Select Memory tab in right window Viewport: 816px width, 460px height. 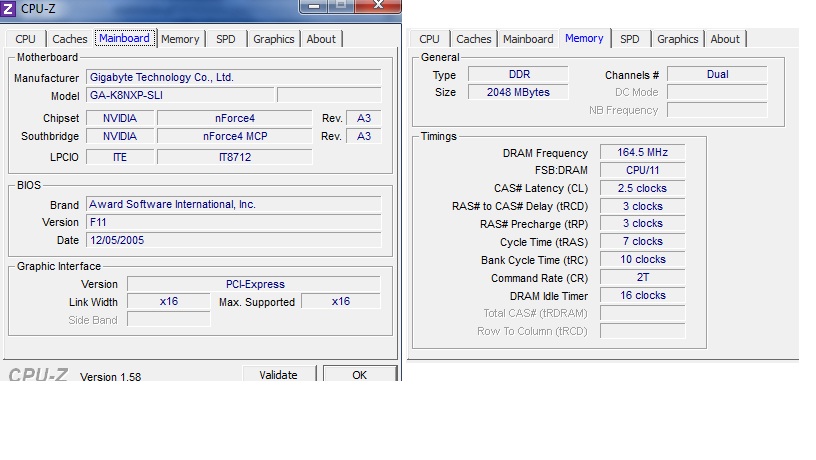(x=584, y=39)
